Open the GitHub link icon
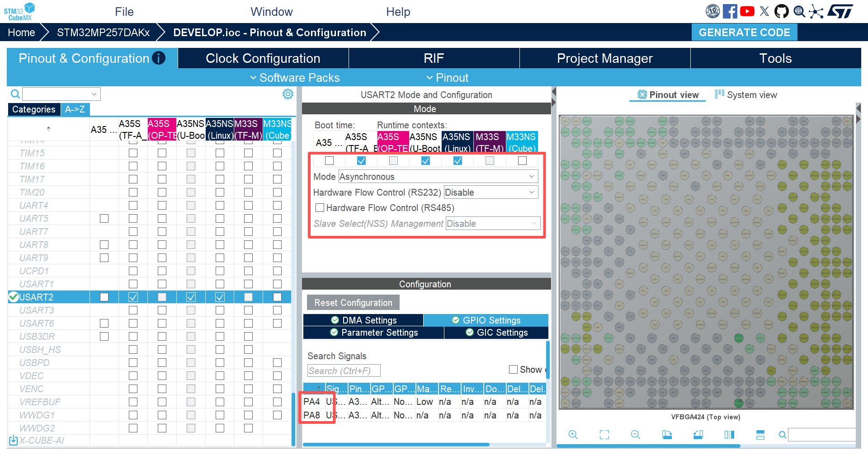The height and width of the screenshot is (455, 868). [782, 11]
